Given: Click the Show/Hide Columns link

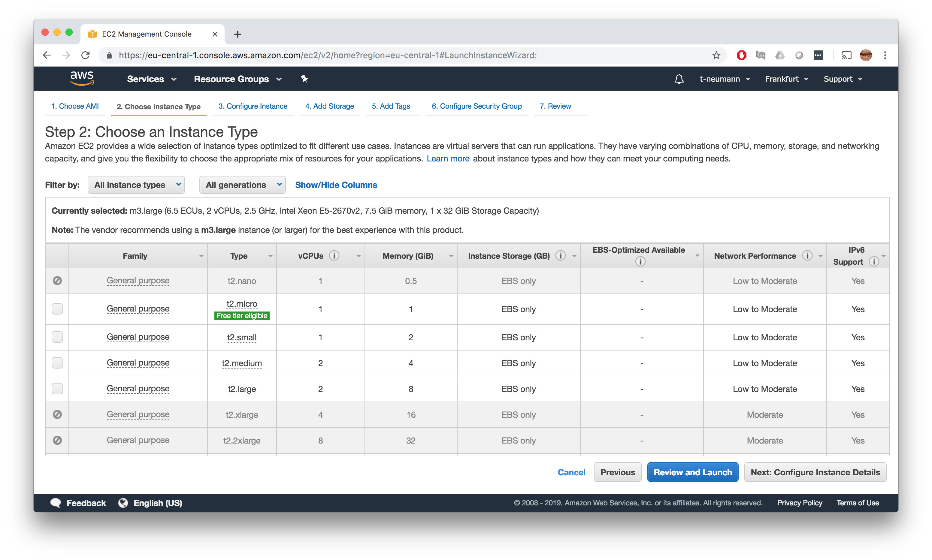Looking at the screenshot, I should [336, 184].
